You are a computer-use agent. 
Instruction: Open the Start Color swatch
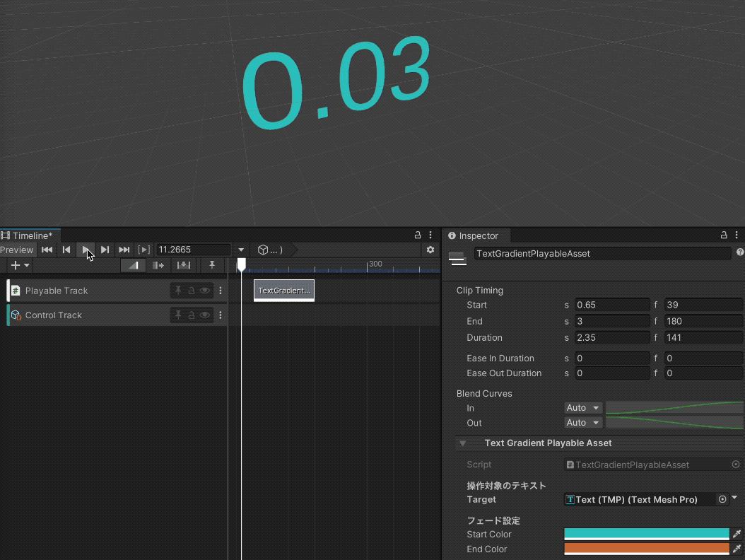coord(646,535)
